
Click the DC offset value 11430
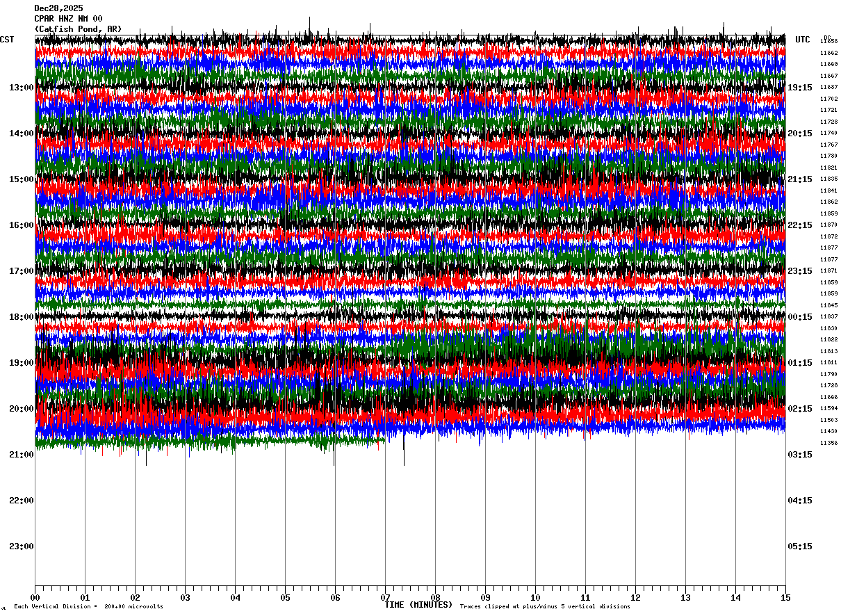pyautogui.click(x=829, y=432)
